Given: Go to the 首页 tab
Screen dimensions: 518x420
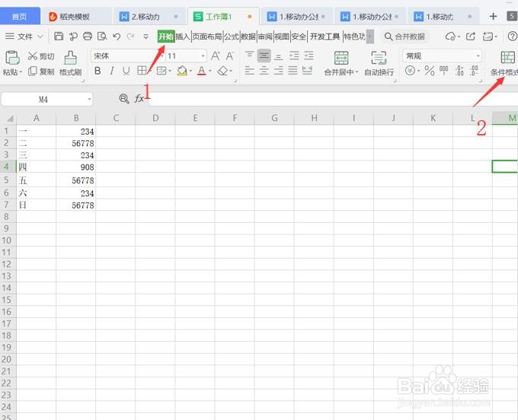Looking at the screenshot, I should point(20,17).
